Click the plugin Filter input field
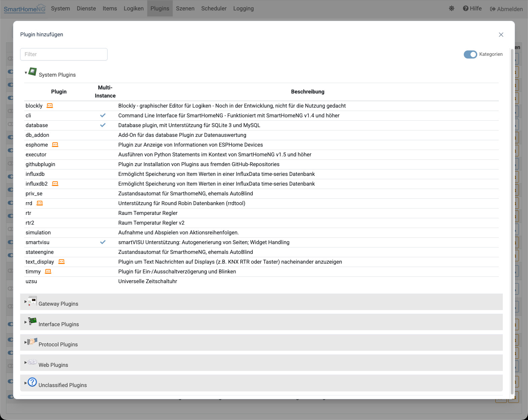528x420 pixels. coord(64,54)
